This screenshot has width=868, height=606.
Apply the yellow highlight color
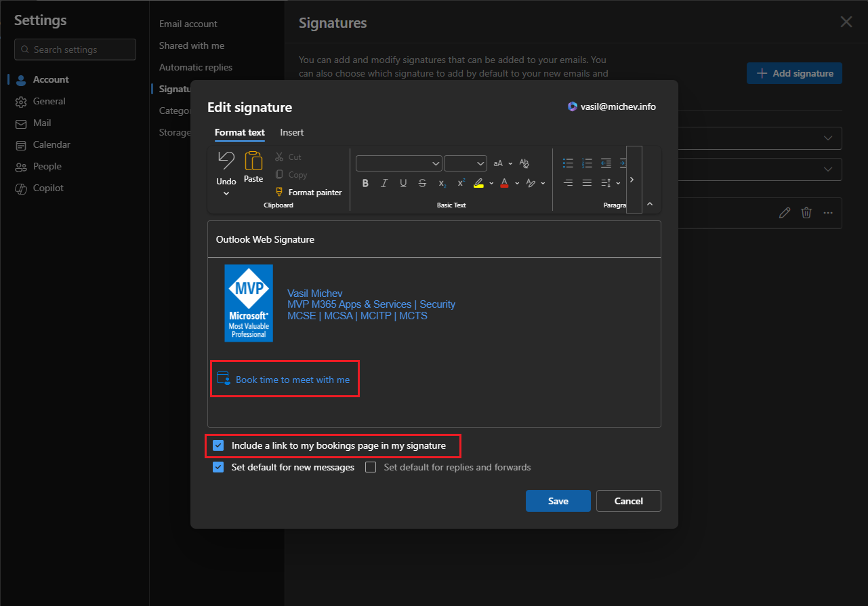(x=478, y=183)
